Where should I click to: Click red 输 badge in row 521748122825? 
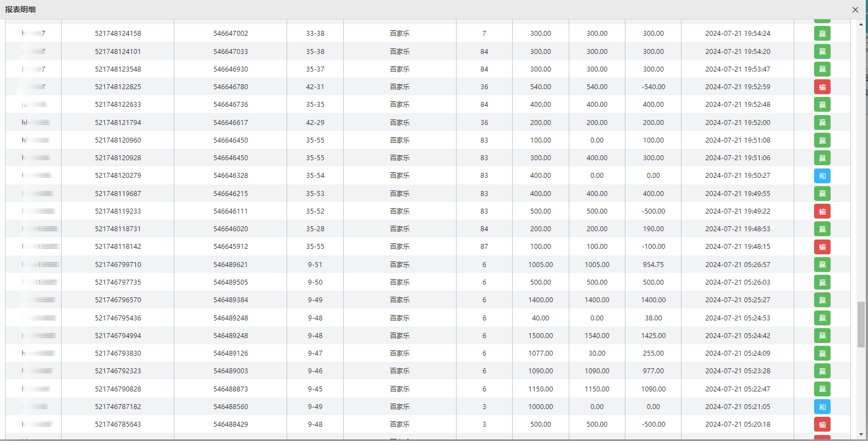tap(822, 87)
